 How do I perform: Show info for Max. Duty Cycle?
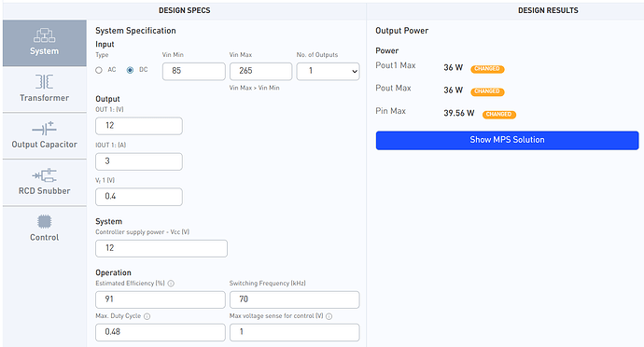147,316
